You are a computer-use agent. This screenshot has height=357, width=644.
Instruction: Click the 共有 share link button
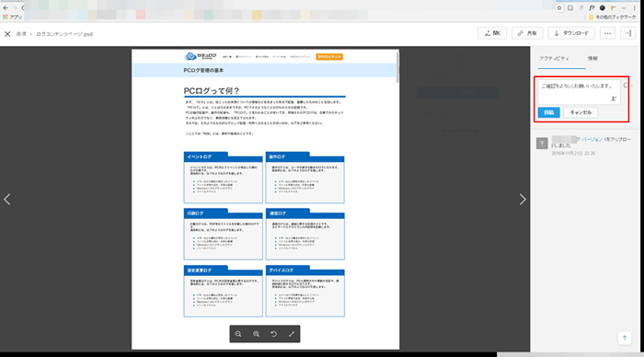[x=527, y=33]
